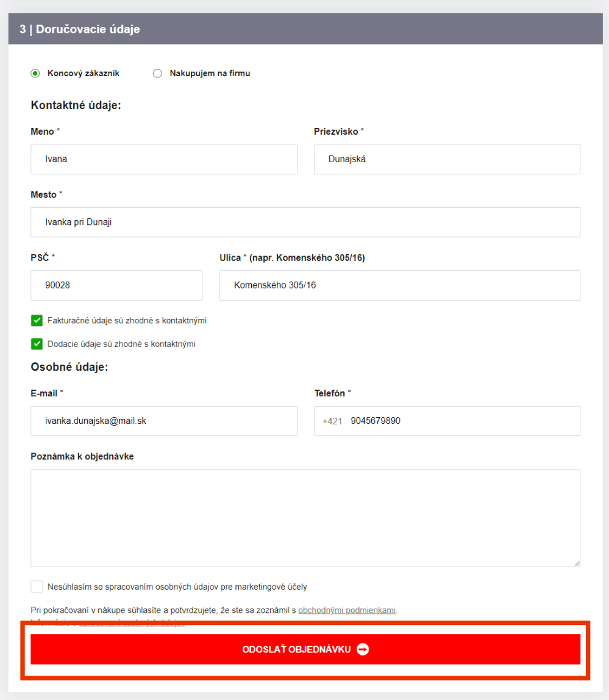
Task: Click the Mesto field with Ivanka pri Dunaji
Action: point(305,223)
